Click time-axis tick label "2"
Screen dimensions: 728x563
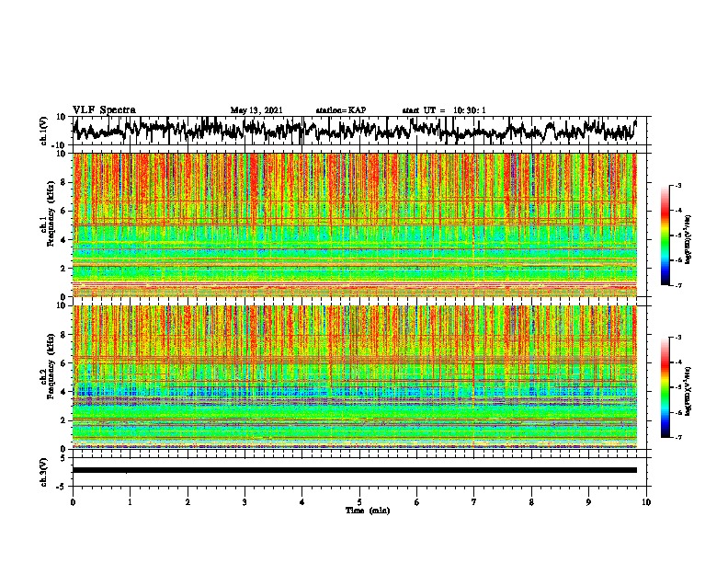188,502
